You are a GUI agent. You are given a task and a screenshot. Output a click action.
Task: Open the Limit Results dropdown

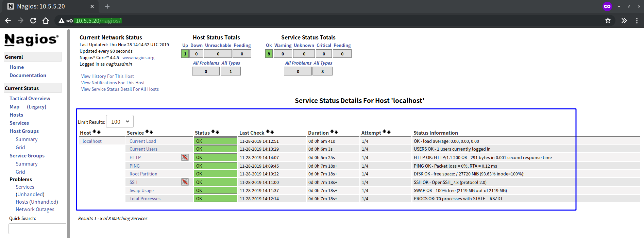[120, 121]
